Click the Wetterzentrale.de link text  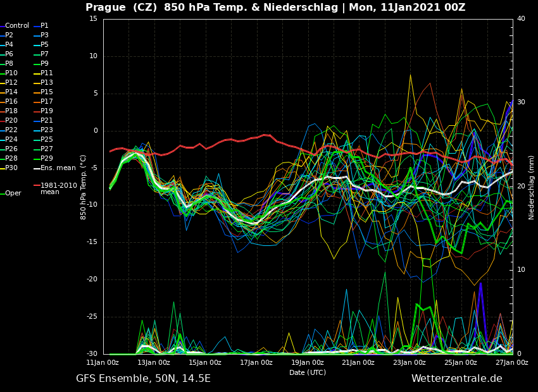pos(456,379)
